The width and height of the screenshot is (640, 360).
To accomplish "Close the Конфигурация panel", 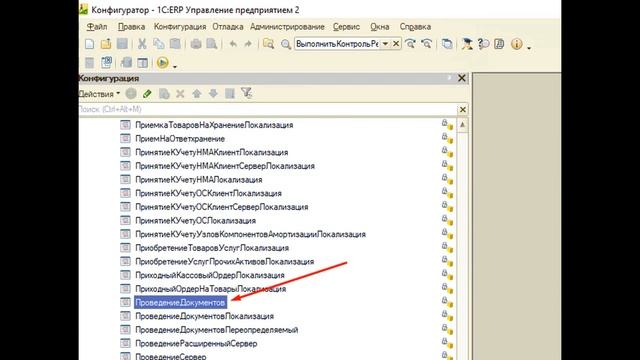I will (462, 78).
